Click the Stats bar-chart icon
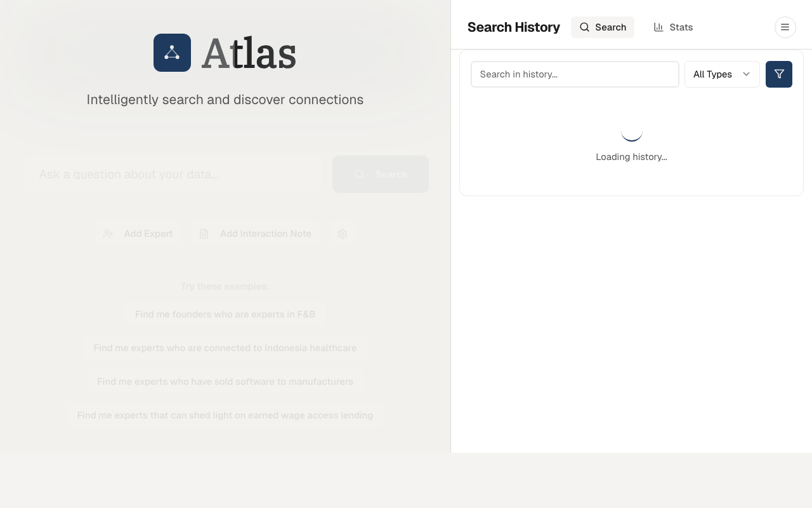This screenshot has width=812, height=508. pos(658,27)
